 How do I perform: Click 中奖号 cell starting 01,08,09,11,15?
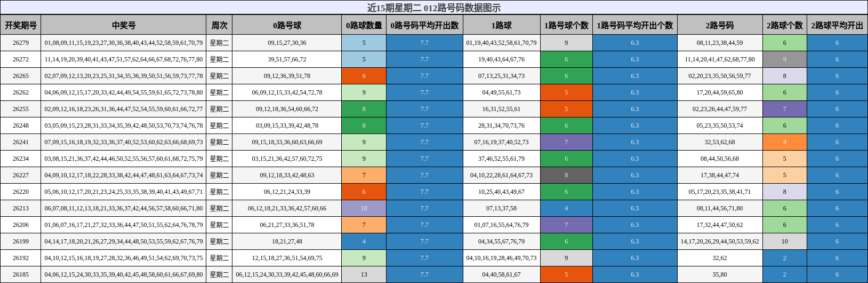[x=124, y=43]
